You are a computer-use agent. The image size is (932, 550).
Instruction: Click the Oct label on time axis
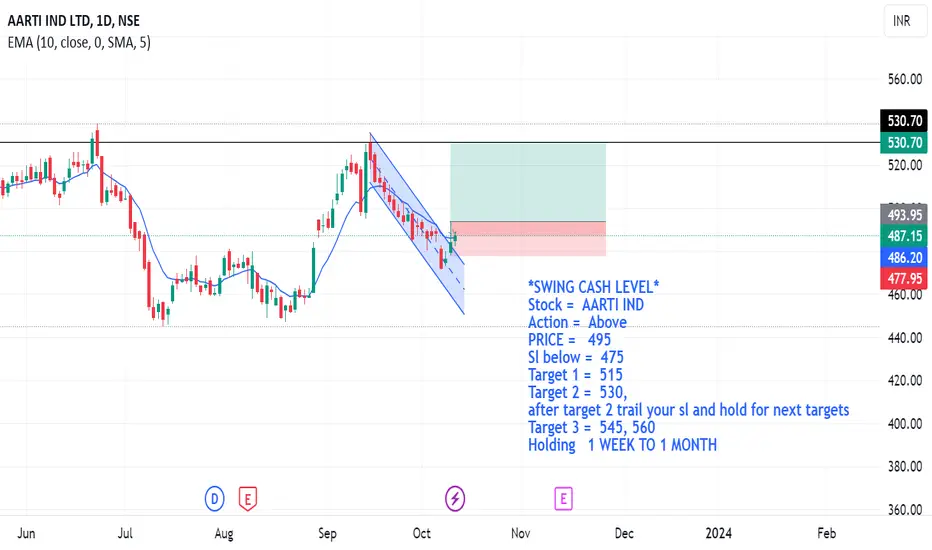point(421,533)
